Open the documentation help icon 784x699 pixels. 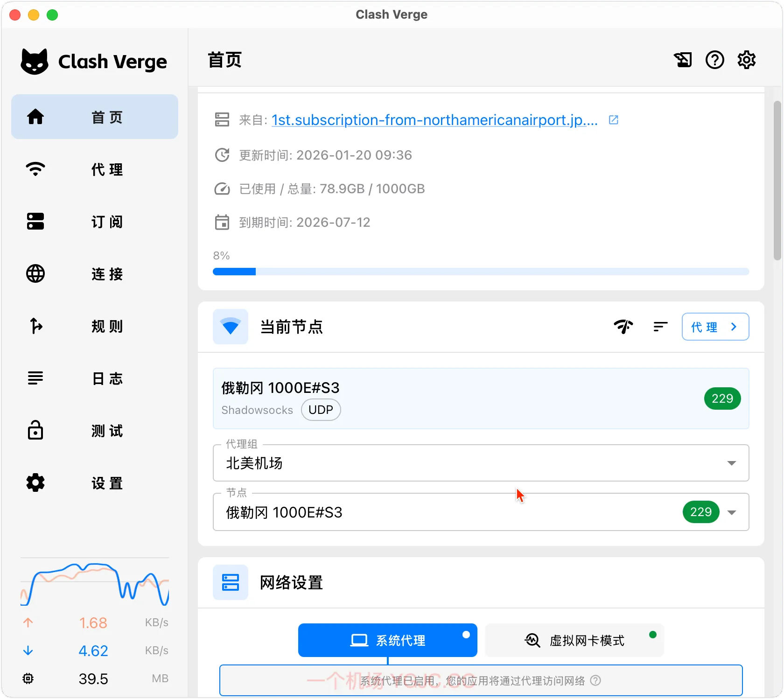714,60
